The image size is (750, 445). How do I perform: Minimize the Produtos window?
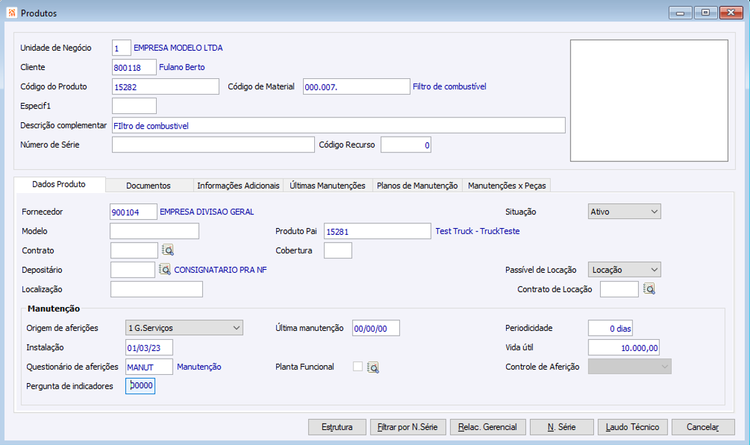(680, 12)
